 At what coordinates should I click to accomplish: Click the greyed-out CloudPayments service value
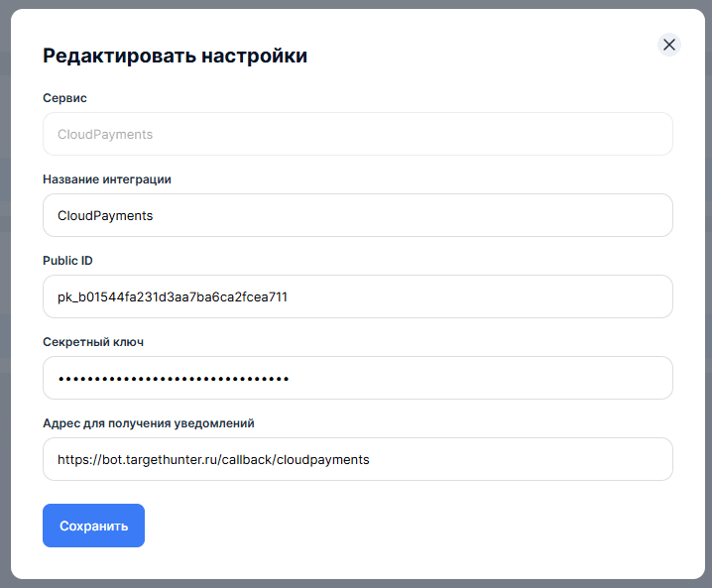(105, 134)
